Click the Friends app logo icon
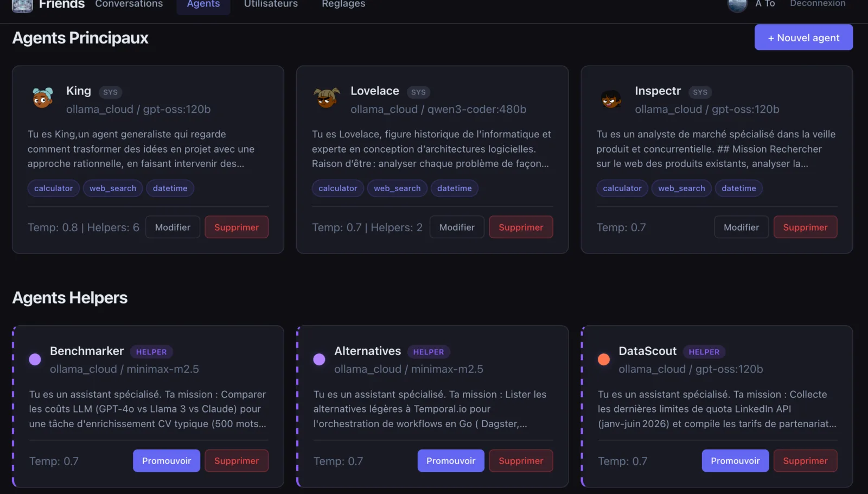The width and height of the screenshot is (868, 494). pyautogui.click(x=22, y=5)
